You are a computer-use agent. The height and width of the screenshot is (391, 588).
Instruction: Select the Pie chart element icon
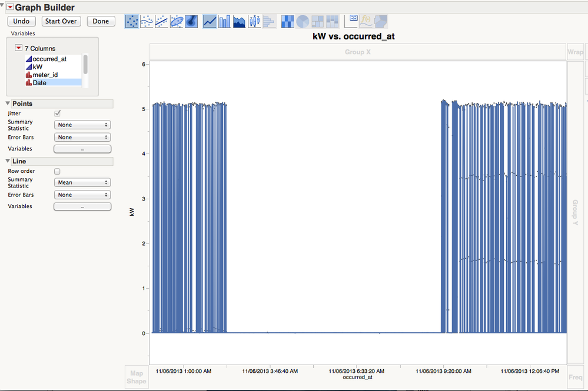(x=303, y=21)
